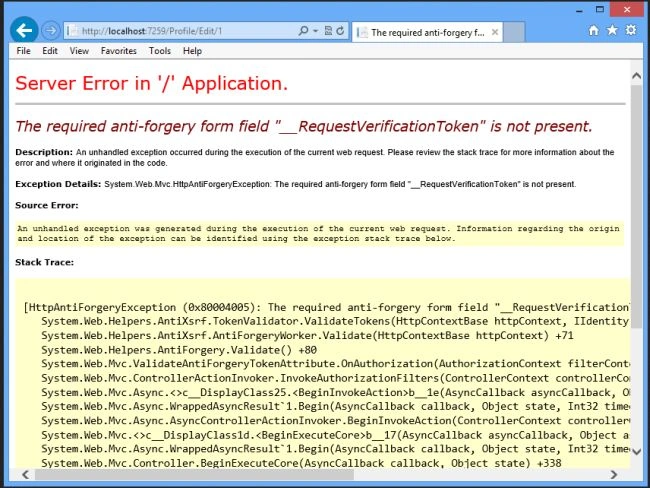Open the Tools gear icon
This screenshot has height=488, width=650.
631,30
